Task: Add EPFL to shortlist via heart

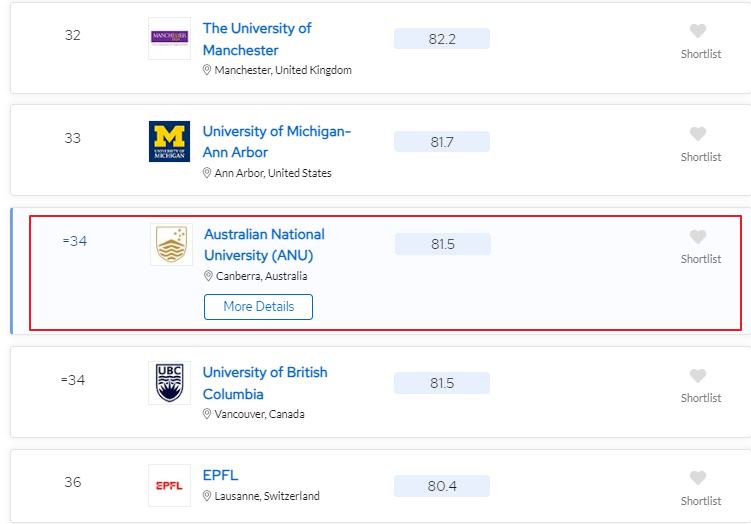Action: 698,478
